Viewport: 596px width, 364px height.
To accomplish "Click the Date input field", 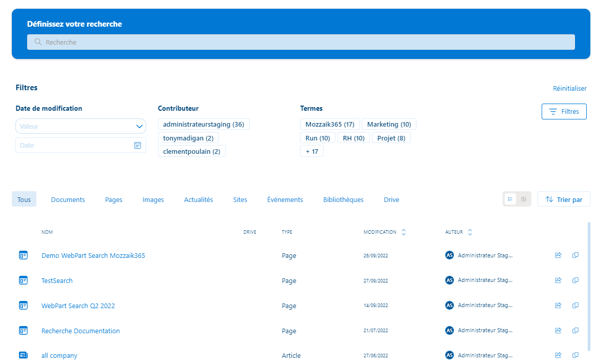I will coord(81,145).
